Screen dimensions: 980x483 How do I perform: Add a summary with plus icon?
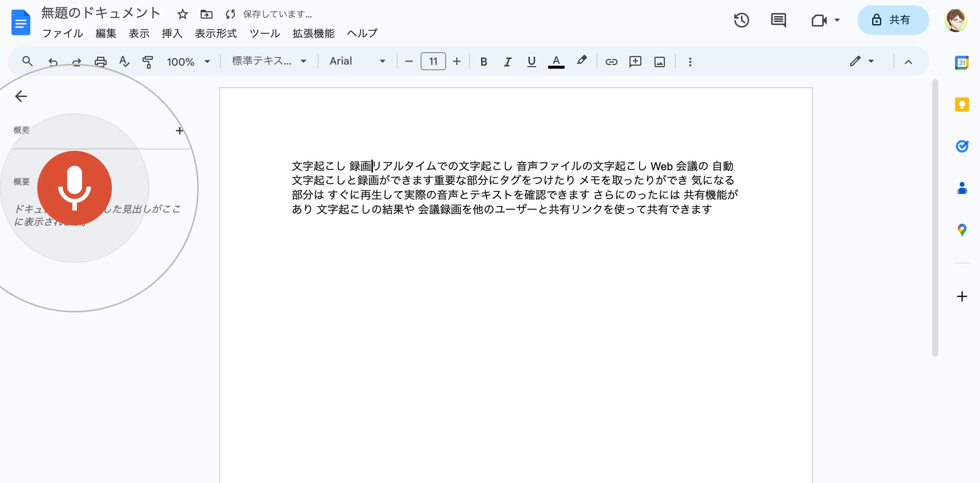(179, 131)
